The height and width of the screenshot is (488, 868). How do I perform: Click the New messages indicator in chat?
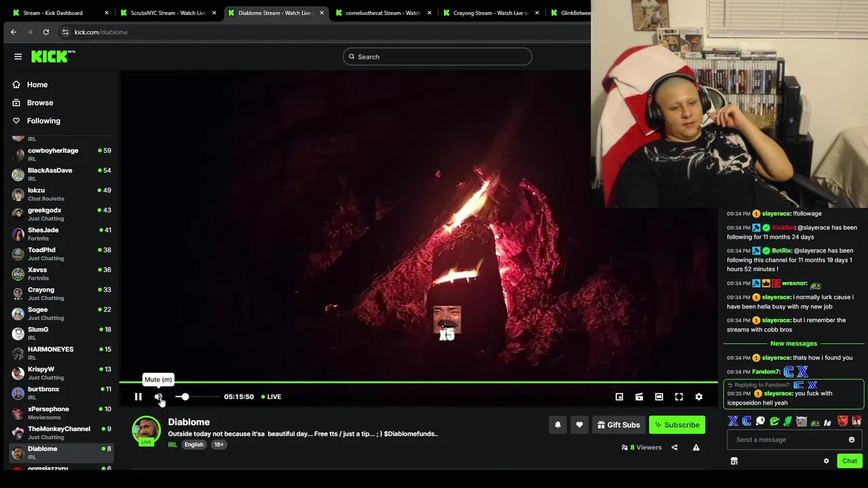pyautogui.click(x=793, y=344)
